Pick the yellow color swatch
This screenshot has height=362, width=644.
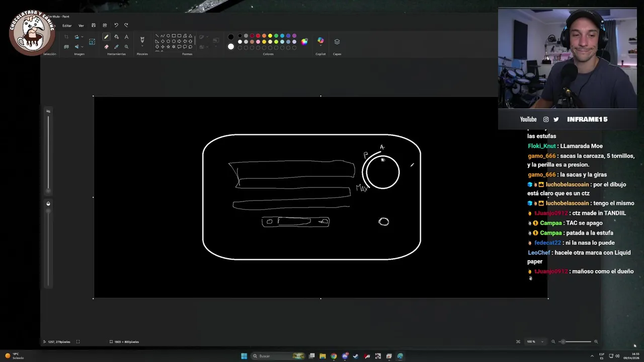pyautogui.click(x=270, y=36)
